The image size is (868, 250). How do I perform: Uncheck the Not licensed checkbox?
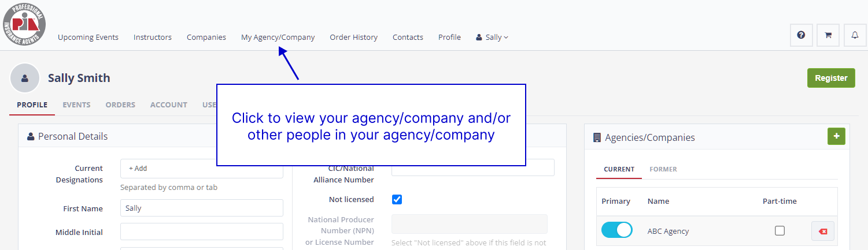397,200
